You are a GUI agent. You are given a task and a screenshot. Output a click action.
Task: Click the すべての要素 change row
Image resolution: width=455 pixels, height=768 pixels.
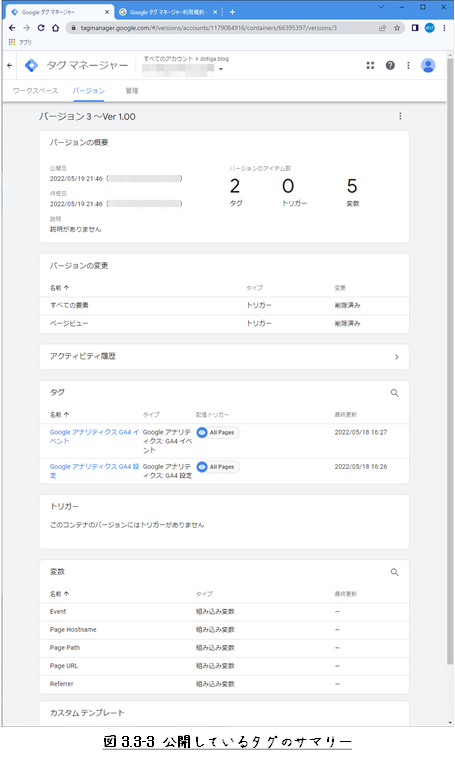click(224, 306)
